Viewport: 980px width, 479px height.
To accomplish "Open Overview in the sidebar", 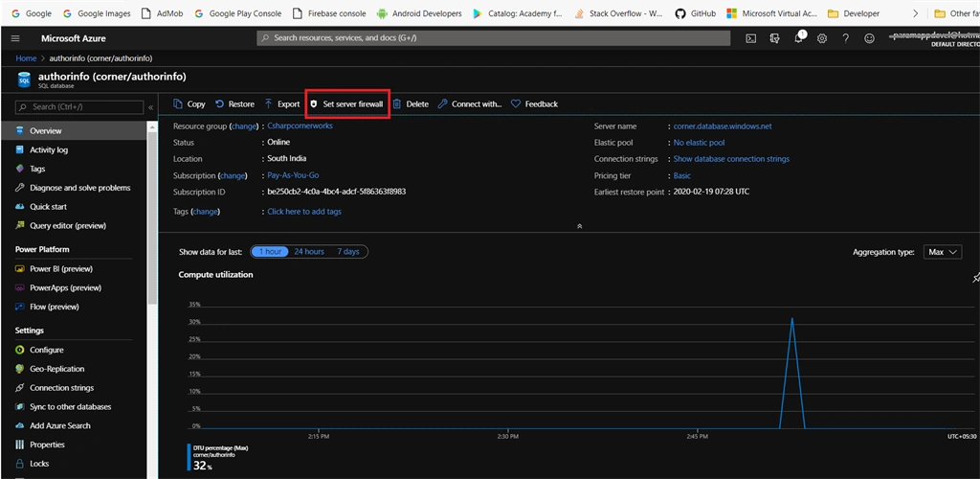I will click(74, 130).
